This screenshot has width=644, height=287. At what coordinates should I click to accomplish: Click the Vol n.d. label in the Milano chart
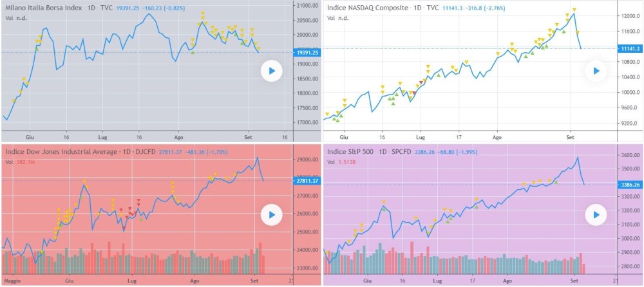17,18
